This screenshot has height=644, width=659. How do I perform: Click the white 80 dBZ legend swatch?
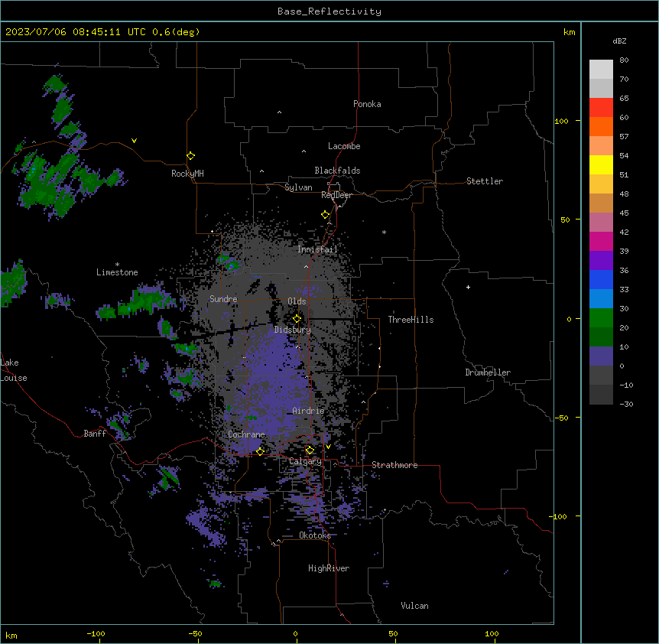tap(601, 70)
